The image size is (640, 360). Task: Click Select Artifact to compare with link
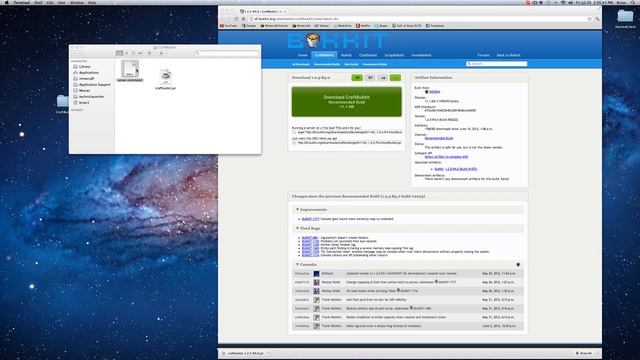click(x=446, y=157)
